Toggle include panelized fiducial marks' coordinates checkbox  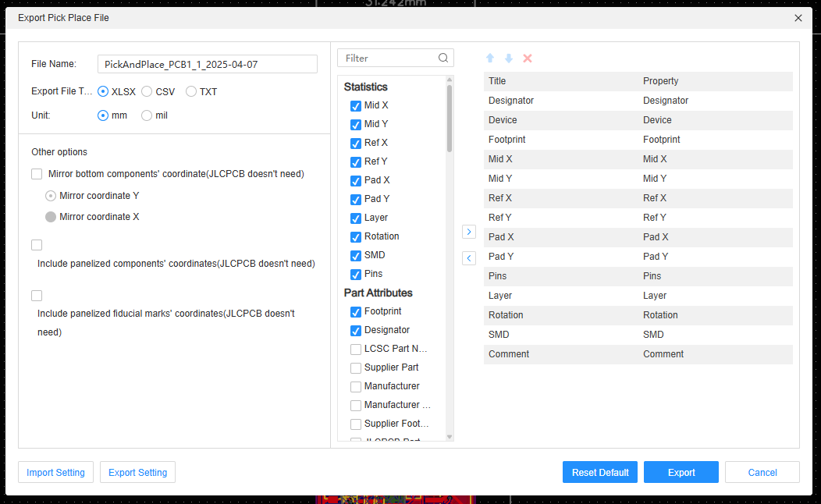pyautogui.click(x=37, y=296)
